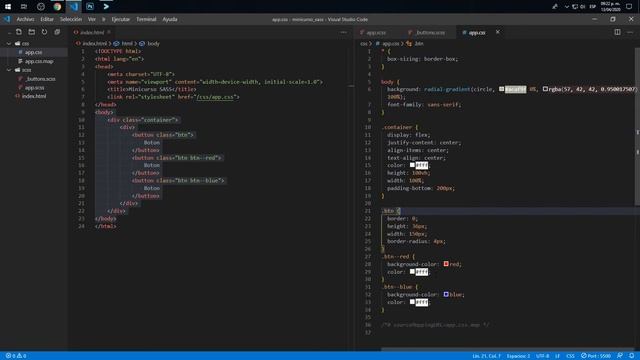Change end of line sequence LF
Image resolution: width=640 pixels, height=360 pixels.
click(557, 356)
